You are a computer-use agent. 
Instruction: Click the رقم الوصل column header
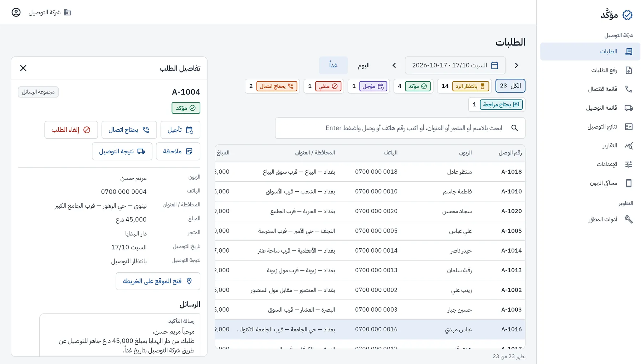point(510,153)
